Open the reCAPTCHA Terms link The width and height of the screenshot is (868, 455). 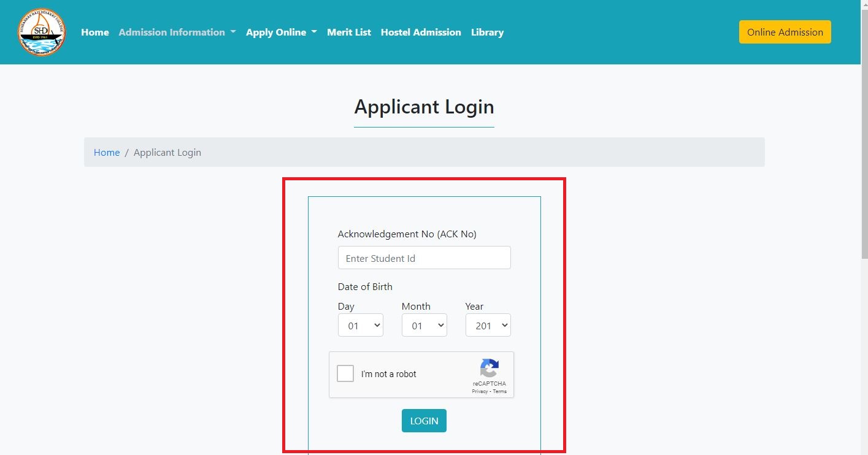pyautogui.click(x=500, y=391)
